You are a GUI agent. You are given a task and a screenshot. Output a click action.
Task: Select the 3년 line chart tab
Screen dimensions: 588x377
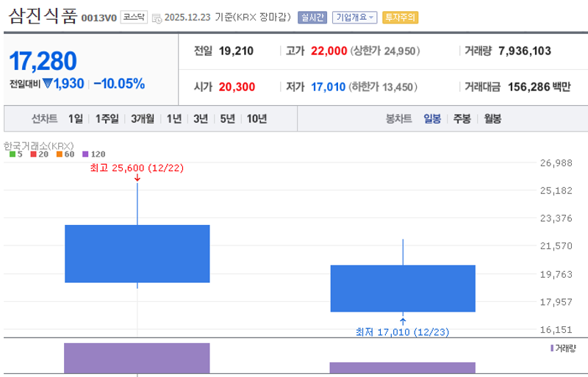point(201,119)
